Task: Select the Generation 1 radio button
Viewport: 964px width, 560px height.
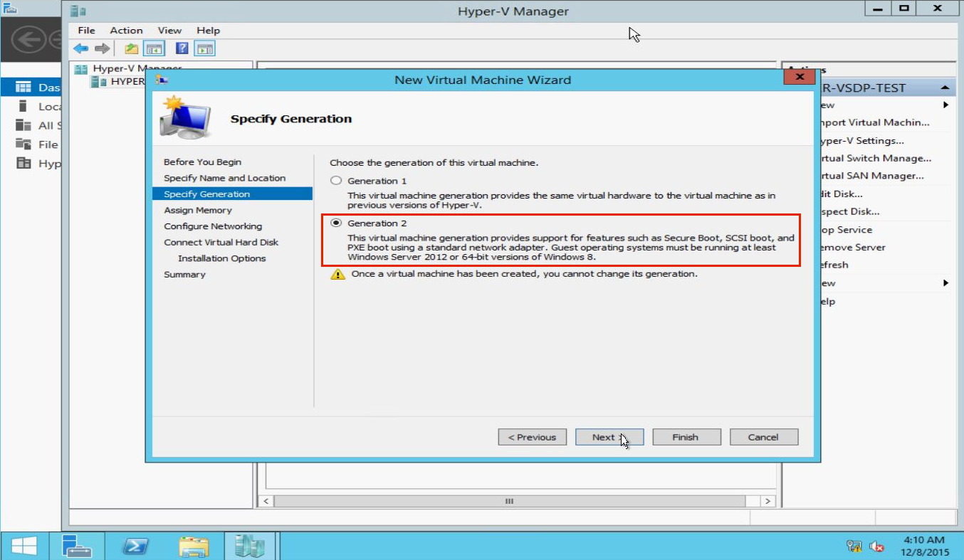Action: [x=336, y=181]
